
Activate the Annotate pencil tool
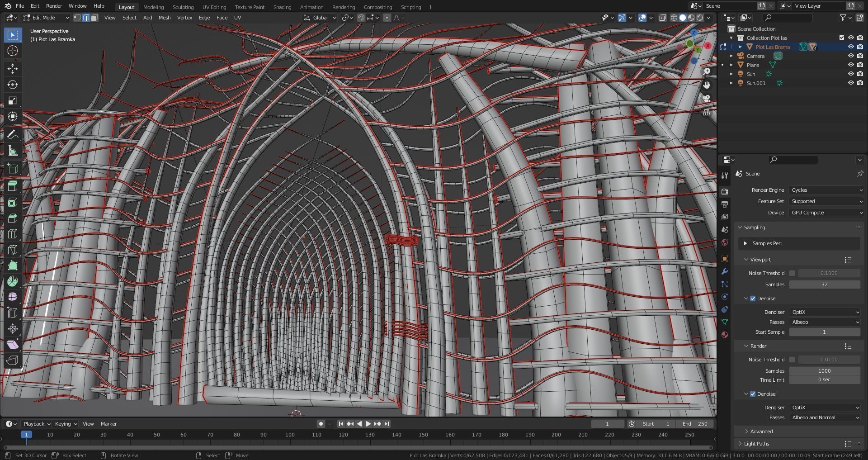(13, 135)
